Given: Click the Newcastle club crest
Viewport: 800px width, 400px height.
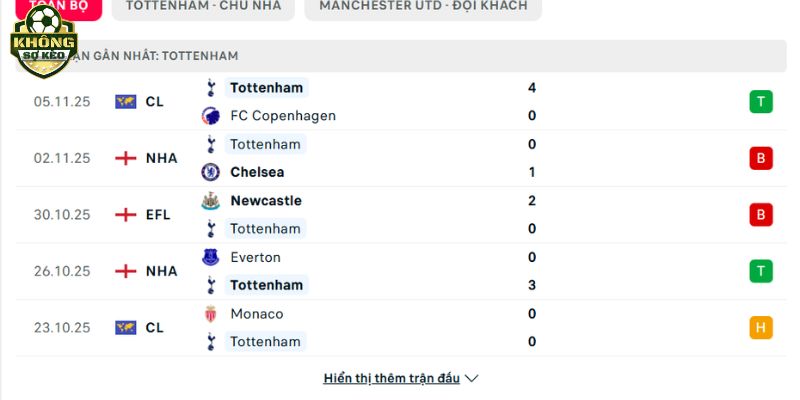Looking at the screenshot, I should (x=210, y=200).
